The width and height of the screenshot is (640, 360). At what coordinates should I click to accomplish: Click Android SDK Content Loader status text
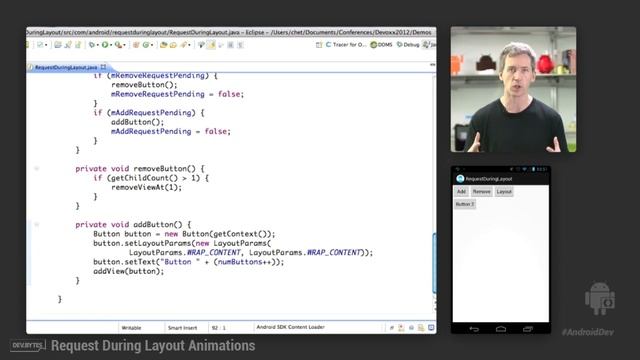pos(290,327)
